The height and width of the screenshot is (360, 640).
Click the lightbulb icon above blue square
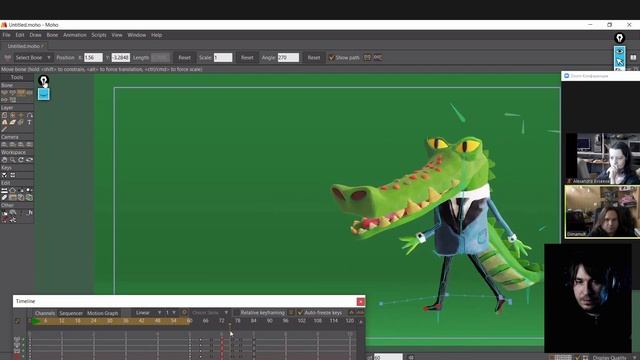coord(43,80)
